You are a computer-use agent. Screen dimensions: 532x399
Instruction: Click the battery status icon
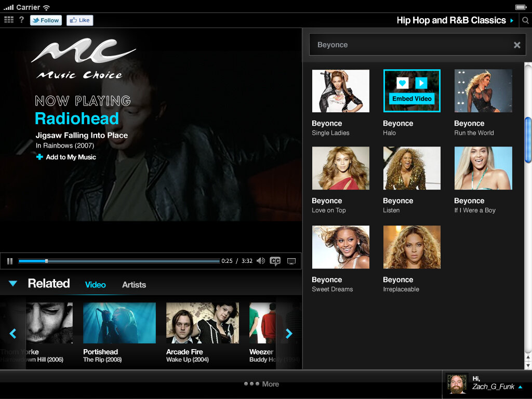521,7
